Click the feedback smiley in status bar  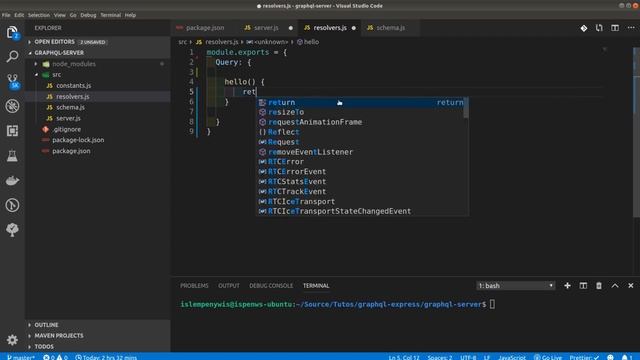coord(610,357)
